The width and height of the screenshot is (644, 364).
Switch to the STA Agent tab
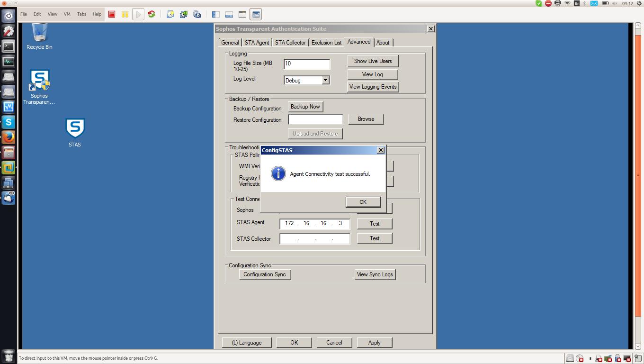(x=257, y=43)
